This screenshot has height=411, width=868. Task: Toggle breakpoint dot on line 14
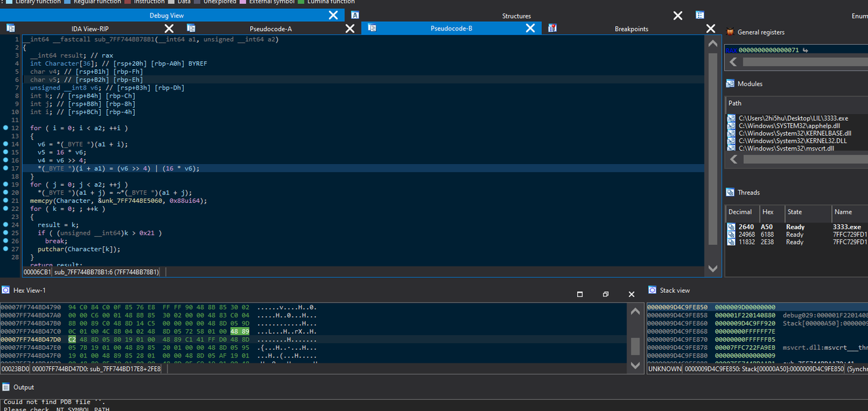point(5,144)
